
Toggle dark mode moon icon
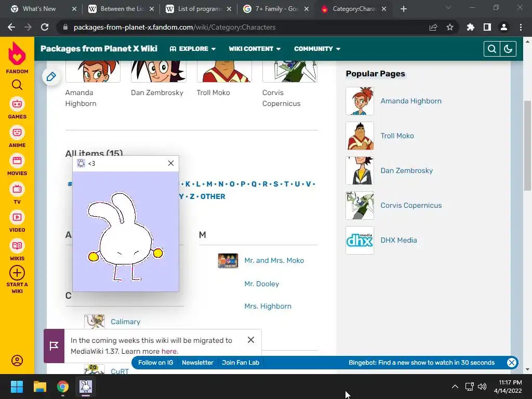508,49
